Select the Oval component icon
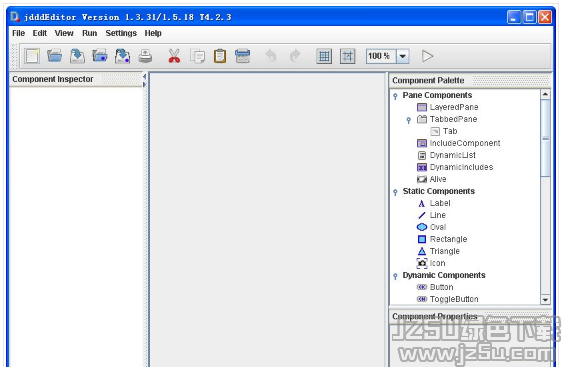 (x=422, y=227)
